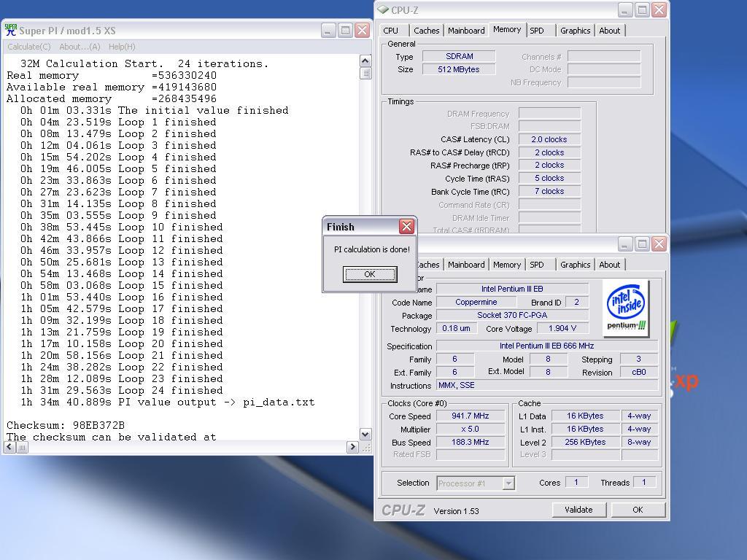Open the Calculate menu in Super PI
Viewport: 747px width, 560px height.
(28, 47)
